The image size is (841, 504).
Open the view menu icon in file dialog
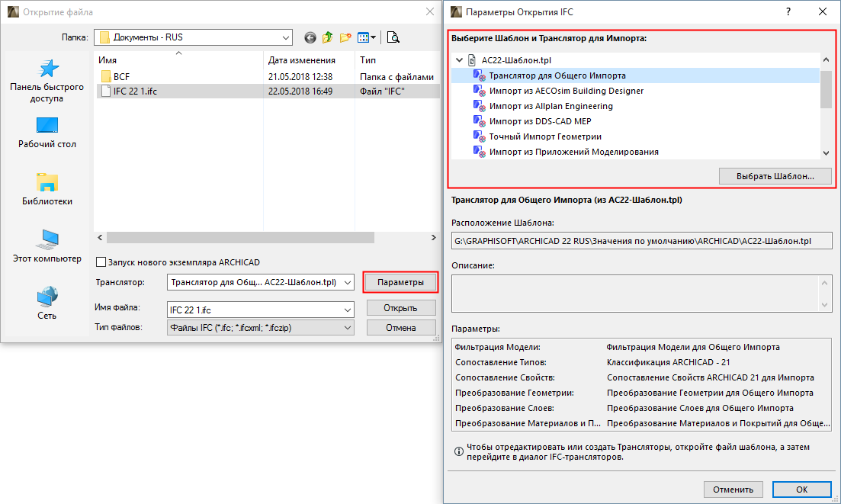coord(366,37)
